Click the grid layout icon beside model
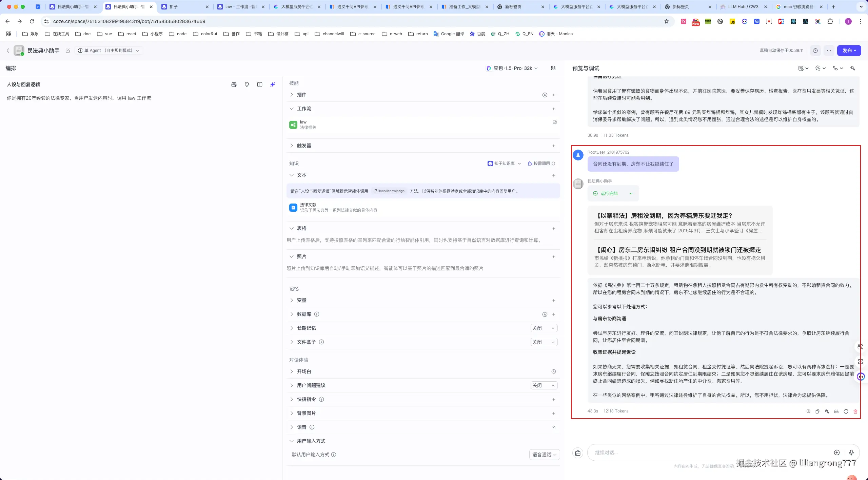 (553, 68)
